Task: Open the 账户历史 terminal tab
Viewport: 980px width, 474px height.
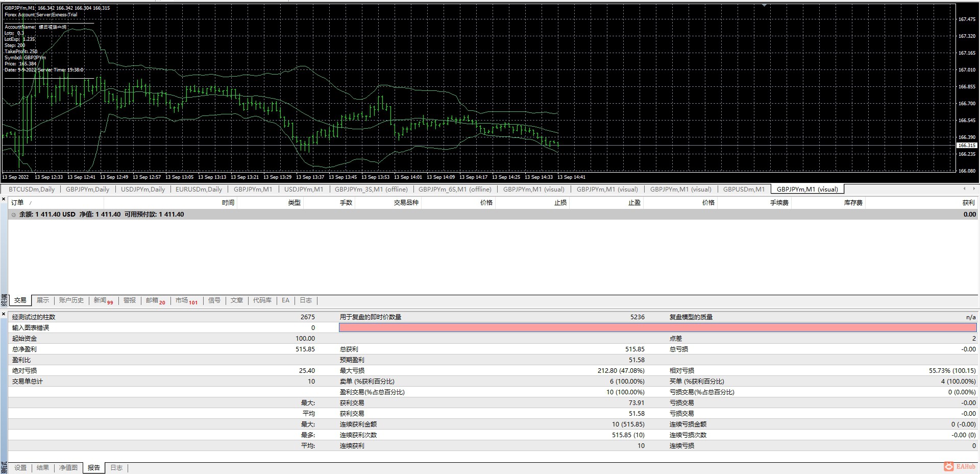Action: click(x=71, y=300)
